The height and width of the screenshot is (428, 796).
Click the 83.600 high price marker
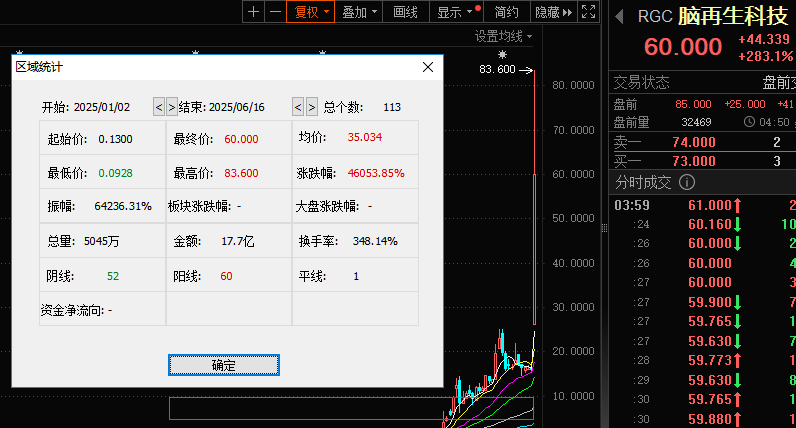pos(497,69)
